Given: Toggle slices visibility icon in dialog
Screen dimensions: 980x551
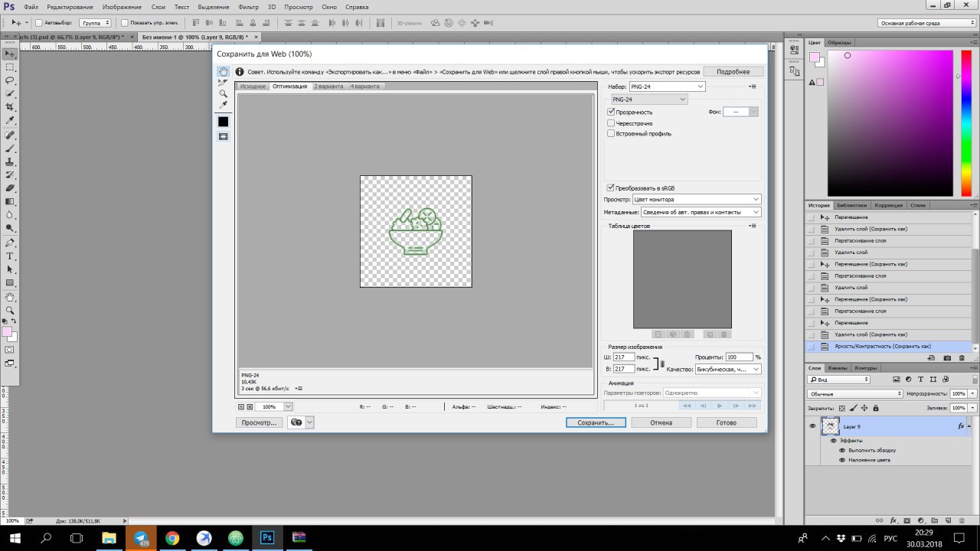Looking at the screenshot, I should coord(223,136).
